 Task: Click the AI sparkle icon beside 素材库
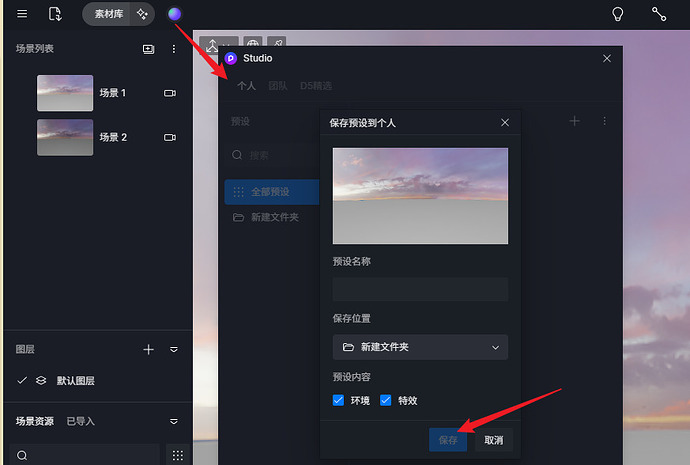(142, 14)
